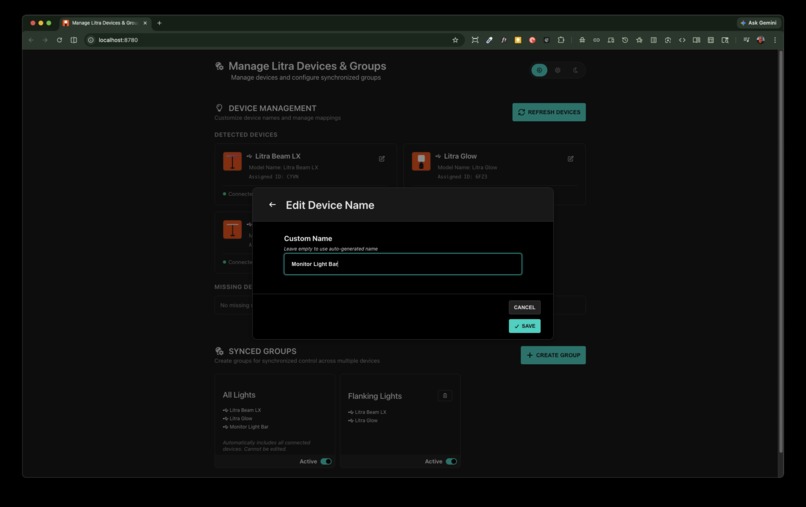This screenshot has height=507, width=806.
Task: Open the Extensions puzzle-piece menu
Action: point(561,40)
